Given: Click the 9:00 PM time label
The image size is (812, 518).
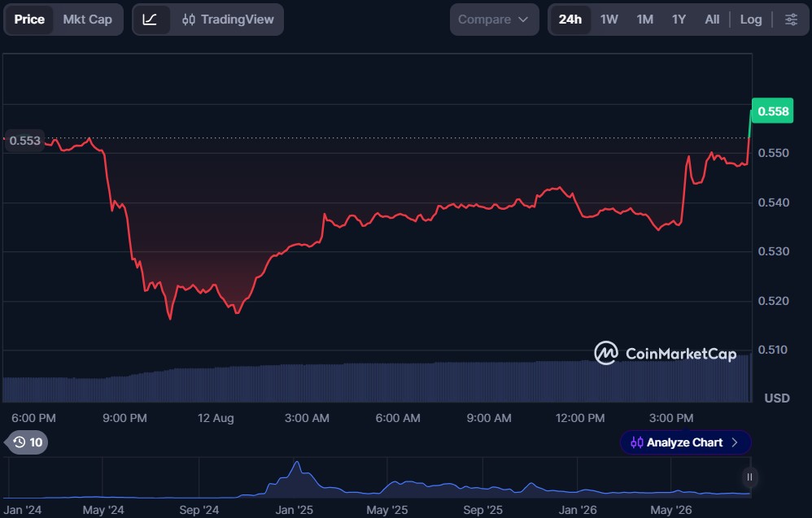Looking at the screenshot, I should (124, 418).
